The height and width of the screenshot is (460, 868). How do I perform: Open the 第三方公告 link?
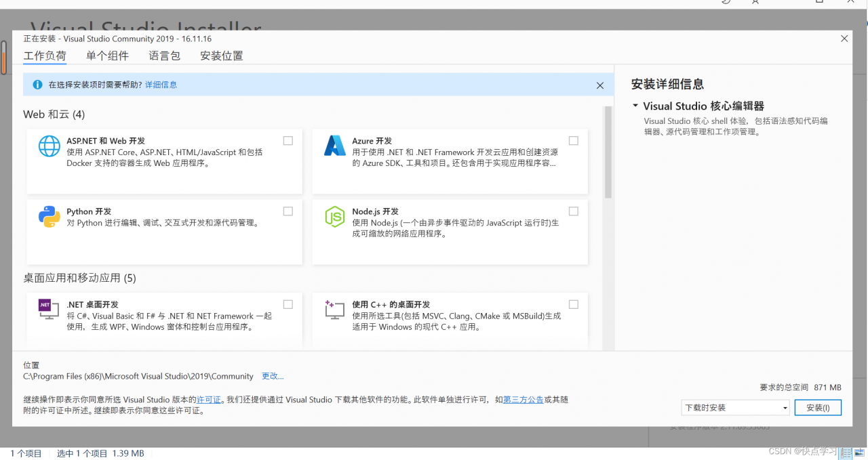point(524,400)
